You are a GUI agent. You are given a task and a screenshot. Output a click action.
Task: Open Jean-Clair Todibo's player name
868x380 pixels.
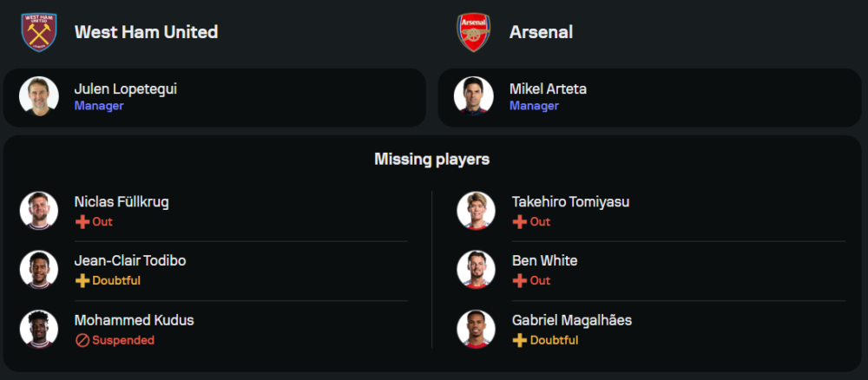(130, 261)
